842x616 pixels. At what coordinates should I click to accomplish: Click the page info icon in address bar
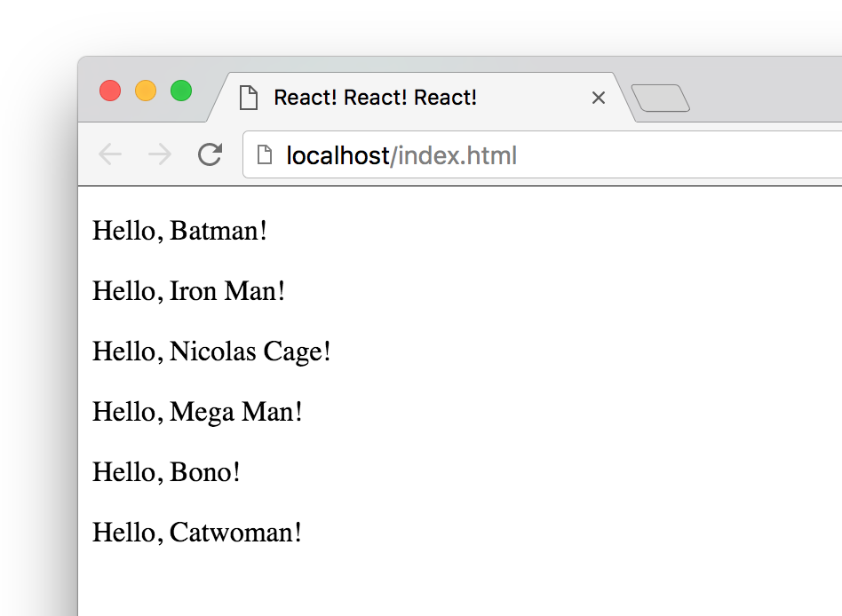264,156
